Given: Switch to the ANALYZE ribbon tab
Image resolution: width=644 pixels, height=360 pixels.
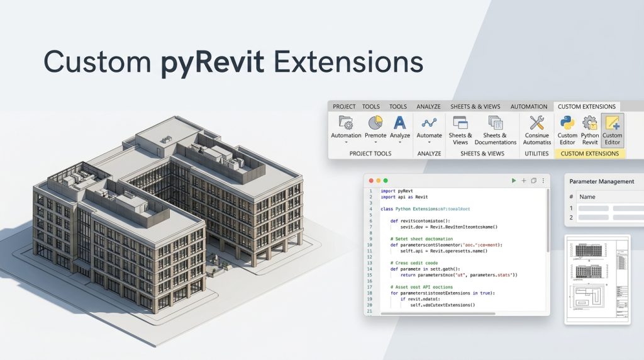Looking at the screenshot, I should click(428, 106).
